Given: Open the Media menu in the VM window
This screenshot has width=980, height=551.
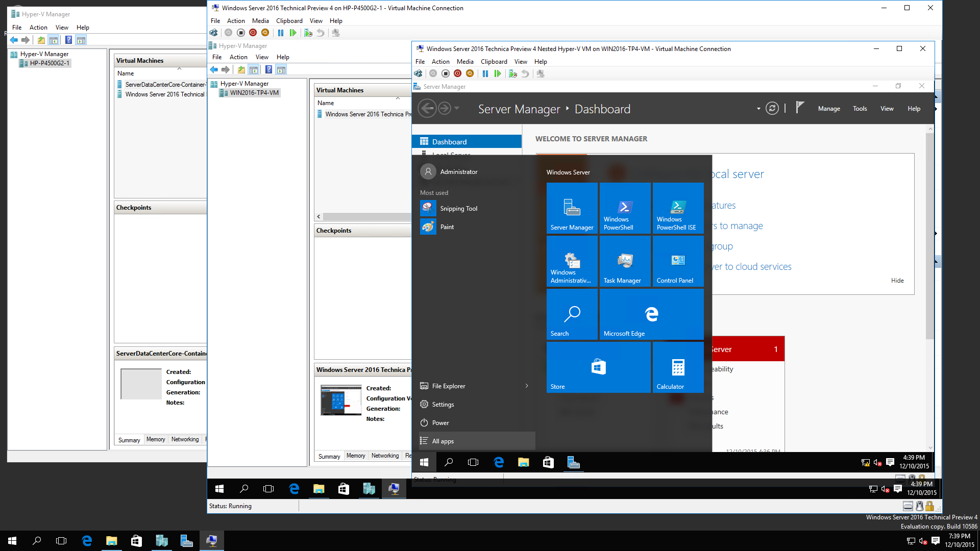Looking at the screenshot, I should point(465,61).
